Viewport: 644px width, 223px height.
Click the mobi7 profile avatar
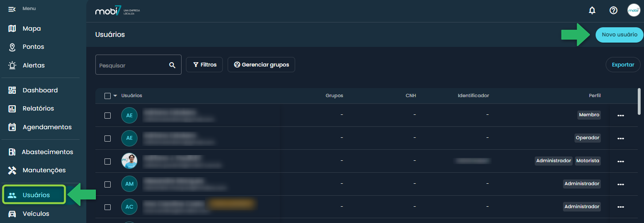pyautogui.click(x=633, y=10)
